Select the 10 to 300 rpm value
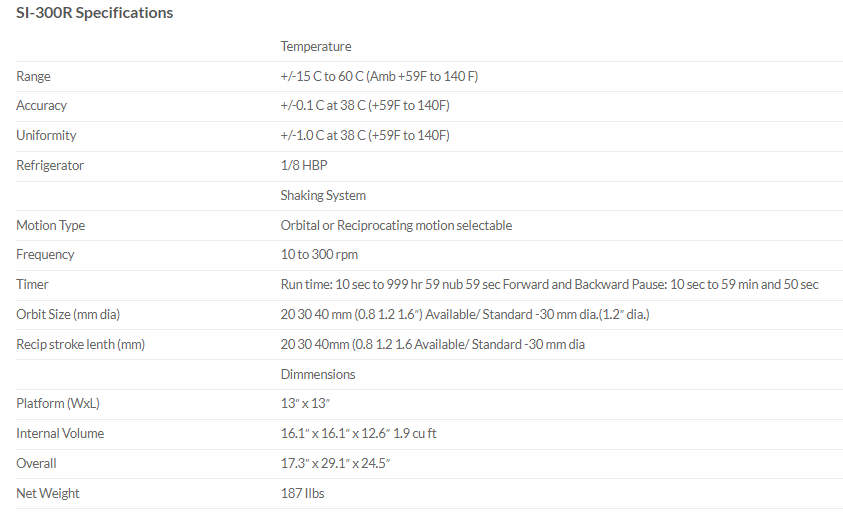Viewport: 843px width, 512px height. click(x=319, y=255)
